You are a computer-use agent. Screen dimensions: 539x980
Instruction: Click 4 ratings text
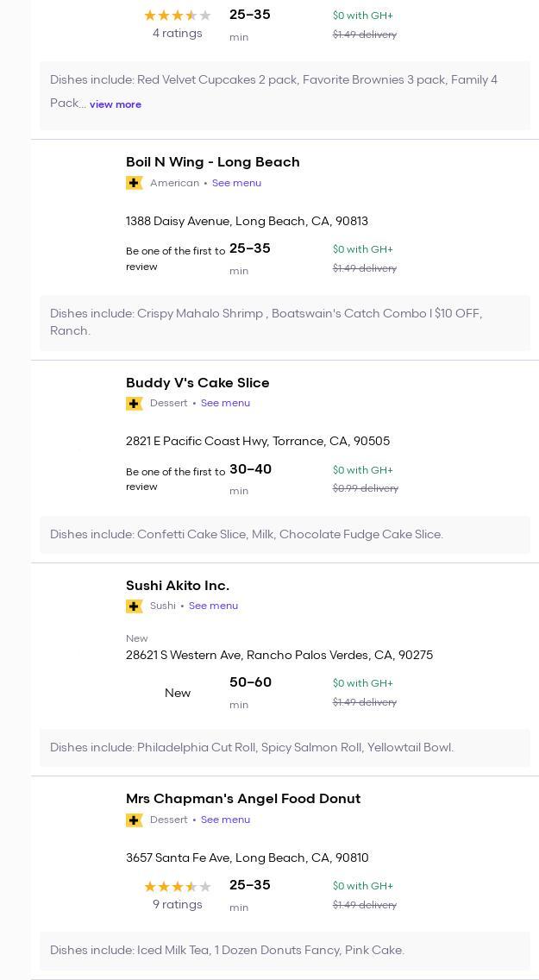coord(177,34)
